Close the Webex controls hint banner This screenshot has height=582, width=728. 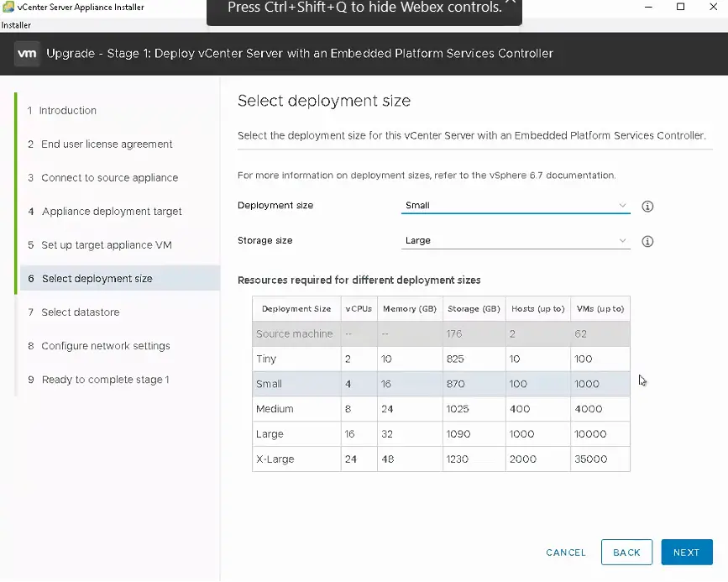tap(511, 2)
